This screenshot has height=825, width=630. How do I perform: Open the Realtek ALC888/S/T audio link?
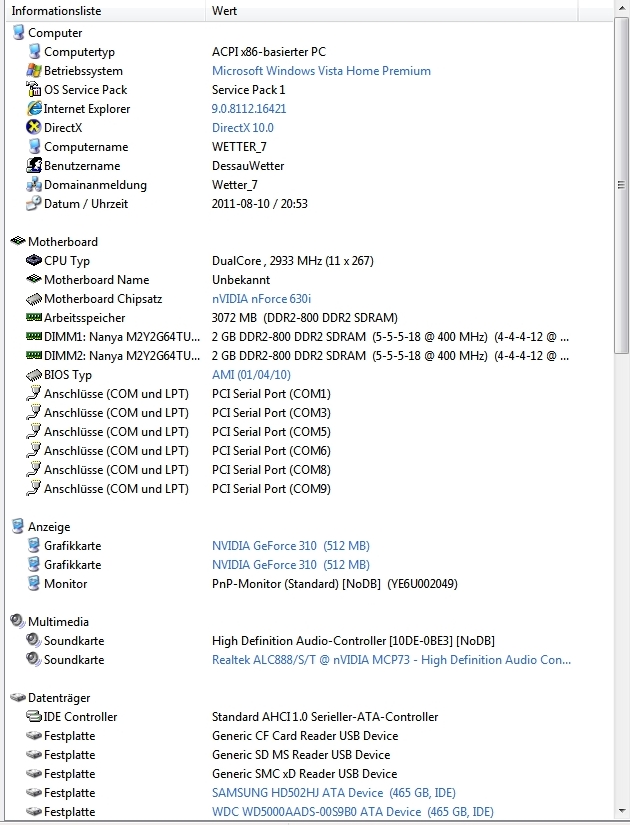391,659
